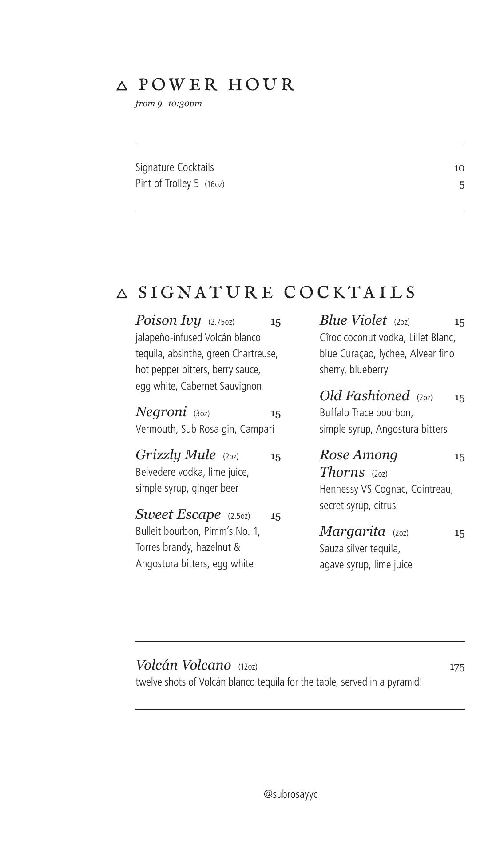The image size is (504, 853).
Task: Click the power hour price 10
Action: 459,168
